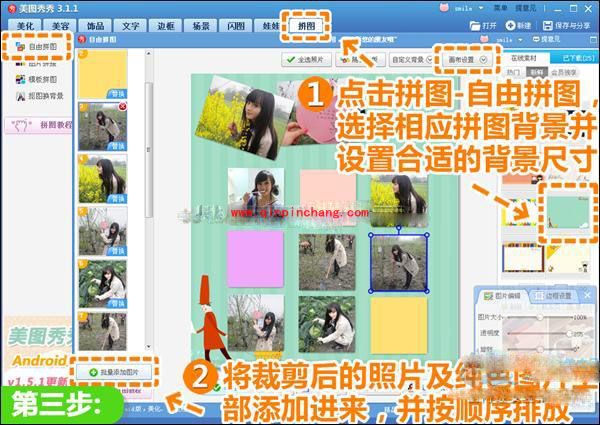Pick the cream background with yellow corner
600x425 pixels.
pos(567,257)
